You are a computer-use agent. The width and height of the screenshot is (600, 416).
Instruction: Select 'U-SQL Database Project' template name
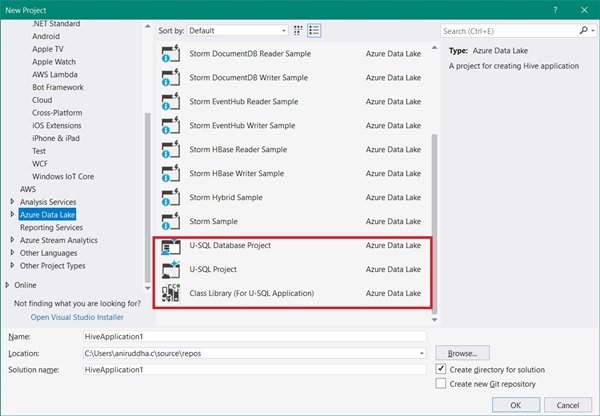(230, 245)
